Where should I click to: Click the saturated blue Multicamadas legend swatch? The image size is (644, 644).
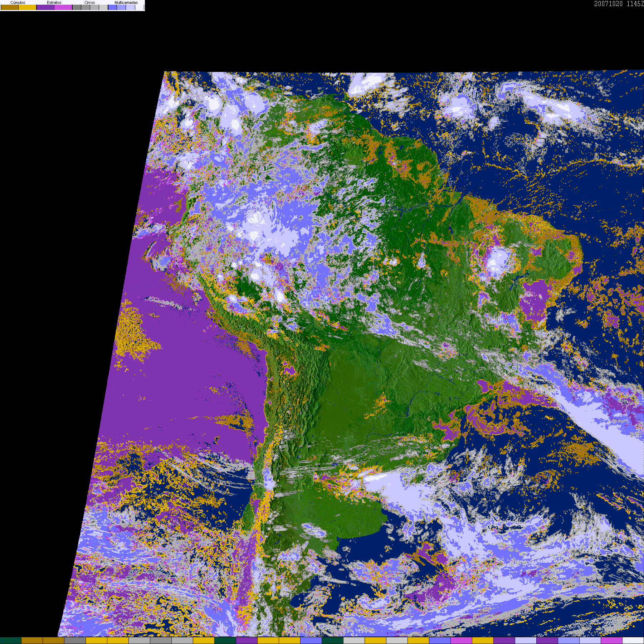pos(112,7)
